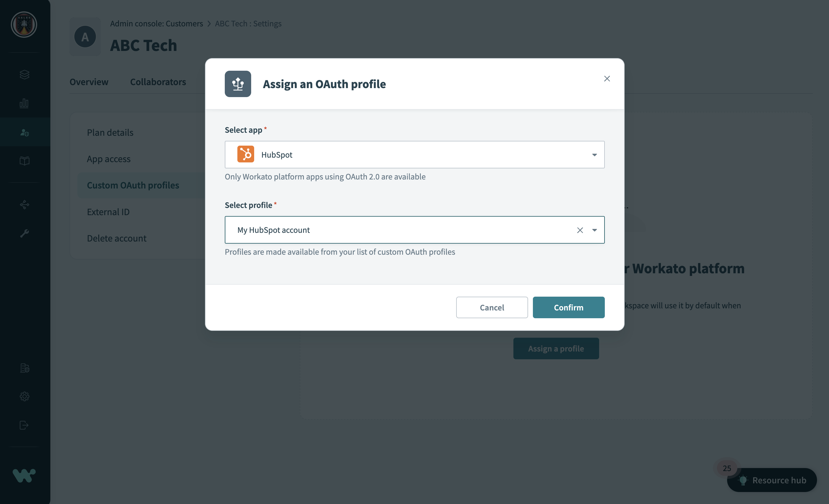The height and width of the screenshot is (504, 829).
Task: Open the usage dashboard bar-chart icon
Action: 25,103
